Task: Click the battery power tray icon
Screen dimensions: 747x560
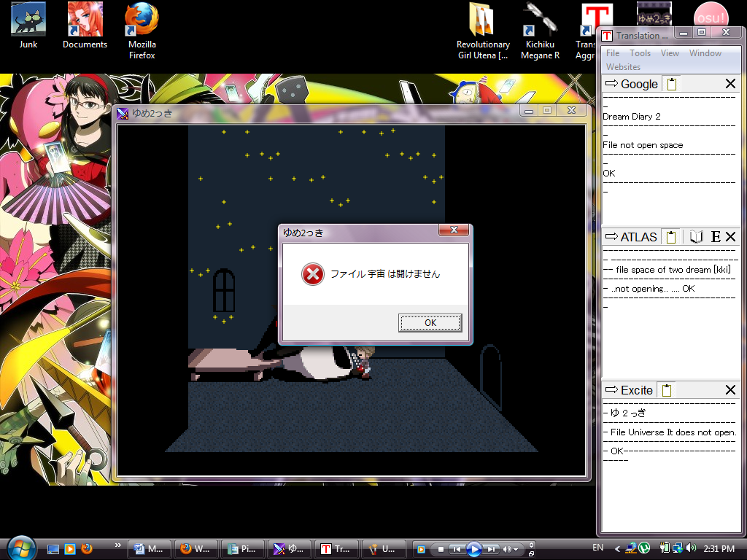Action: click(665, 548)
